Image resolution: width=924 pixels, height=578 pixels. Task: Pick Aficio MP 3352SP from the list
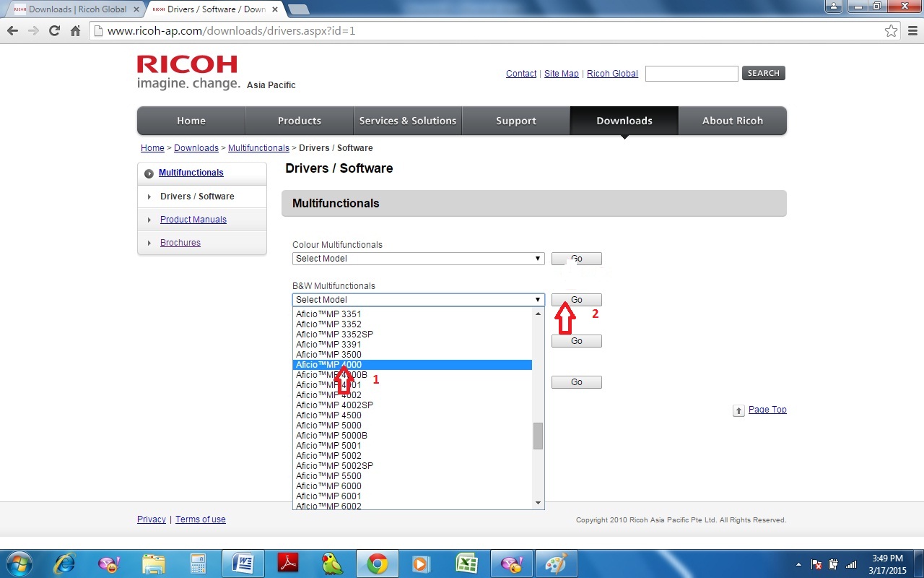[413, 335]
